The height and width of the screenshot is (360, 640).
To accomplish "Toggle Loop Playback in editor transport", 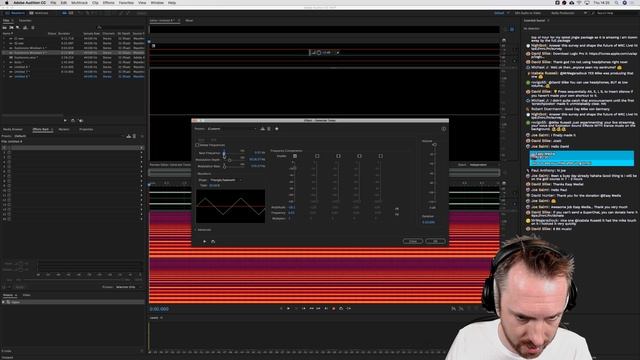I will 341,309.
